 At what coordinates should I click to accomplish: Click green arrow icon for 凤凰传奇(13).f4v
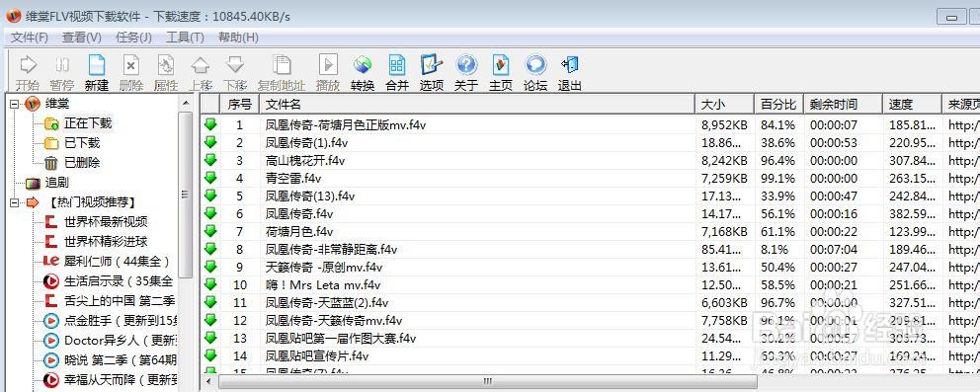(210, 196)
